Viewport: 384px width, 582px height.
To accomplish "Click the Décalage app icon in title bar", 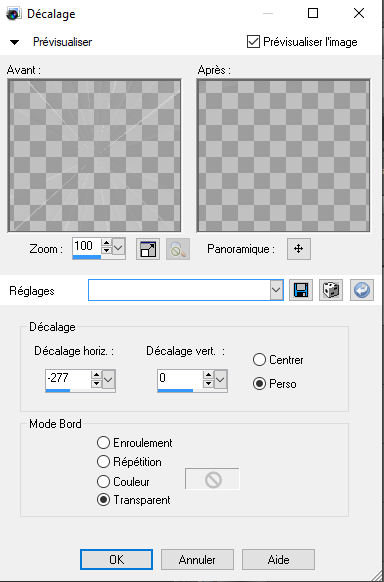I will (14, 14).
